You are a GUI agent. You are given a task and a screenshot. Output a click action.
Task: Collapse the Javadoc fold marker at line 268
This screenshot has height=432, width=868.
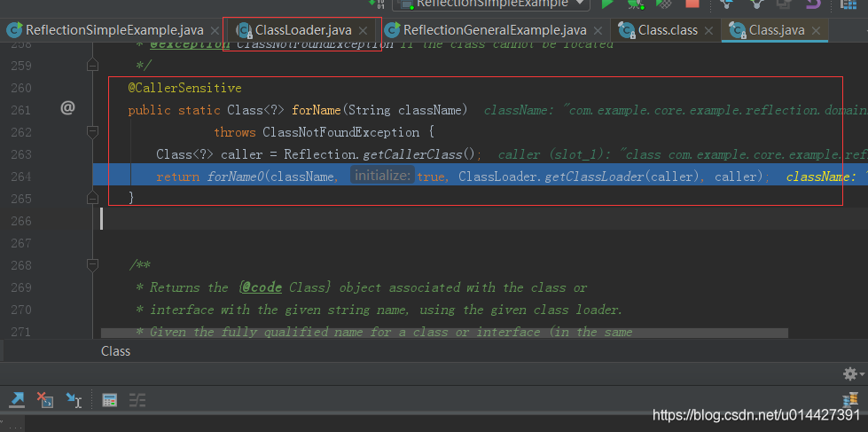coord(92,264)
